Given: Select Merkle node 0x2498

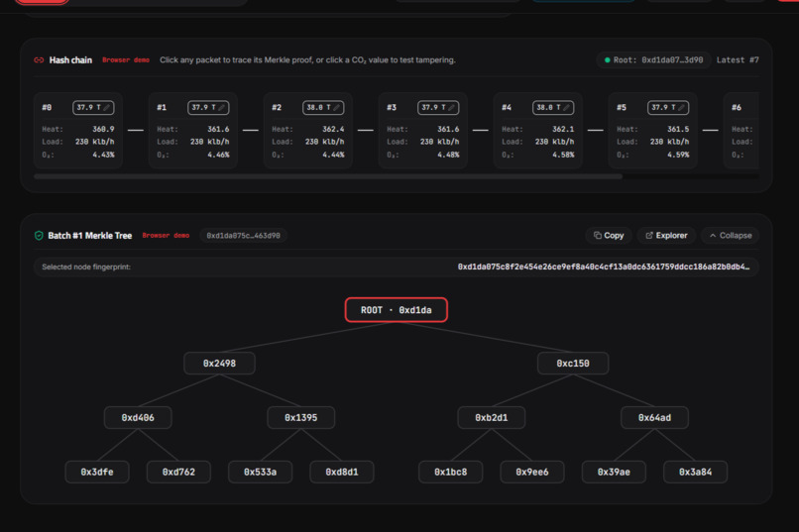Looking at the screenshot, I should coord(220,364).
